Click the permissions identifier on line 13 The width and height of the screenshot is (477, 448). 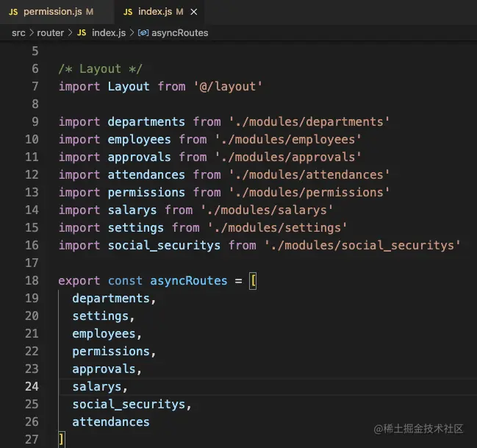tap(146, 193)
